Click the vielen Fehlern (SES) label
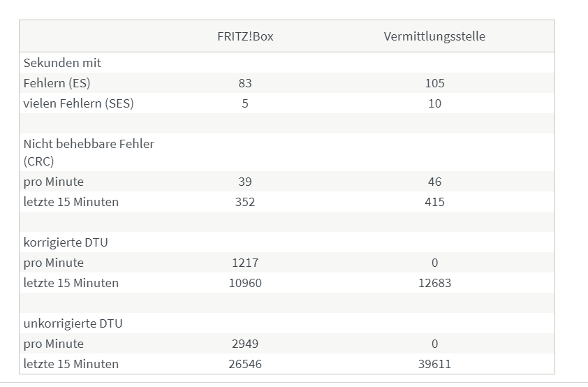The height and width of the screenshot is (387, 588). click(78, 103)
